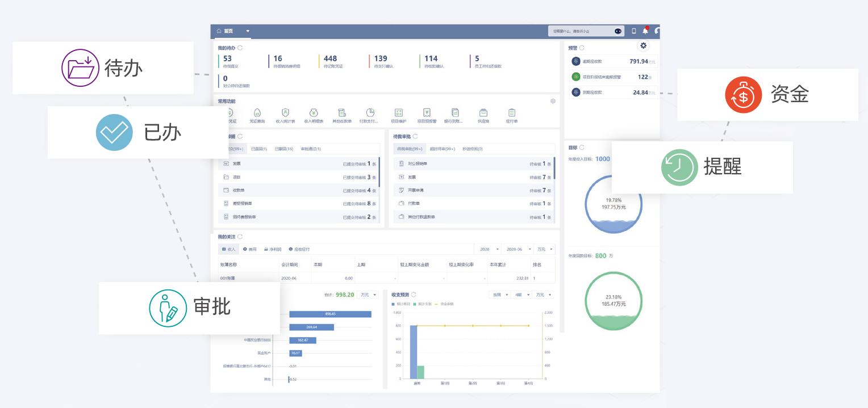The width and height of the screenshot is (868, 408).
Task: Open the dark gear settings icon
Action: click(x=643, y=45)
